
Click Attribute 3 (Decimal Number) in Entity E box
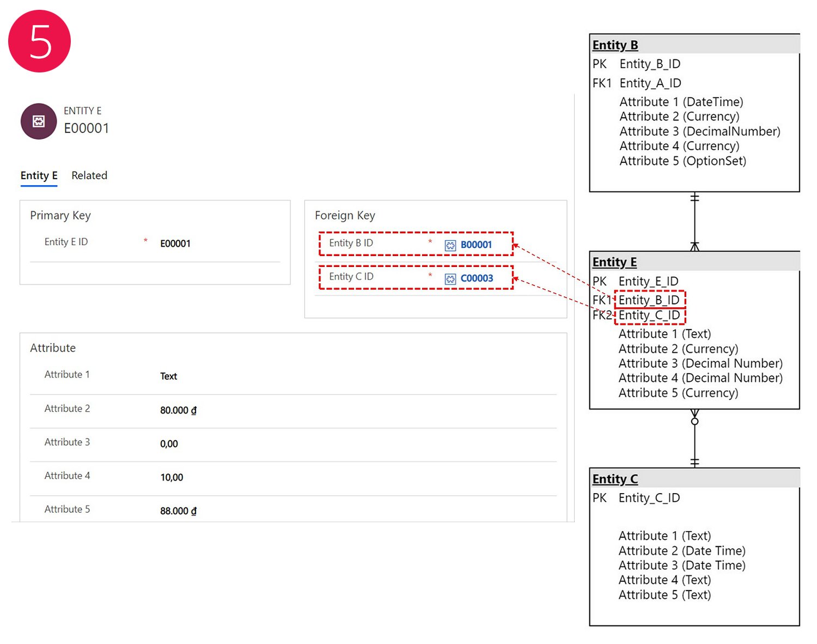click(x=700, y=363)
